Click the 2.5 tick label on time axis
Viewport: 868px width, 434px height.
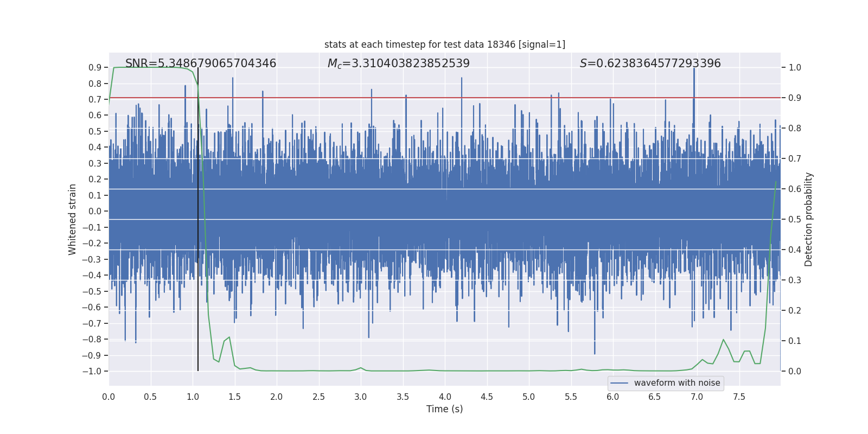pos(318,397)
